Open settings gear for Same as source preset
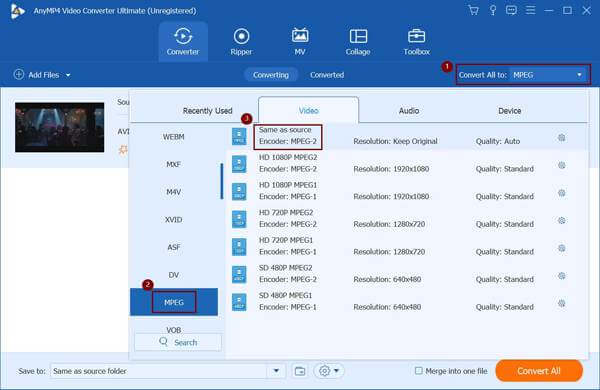The width and height of the screenshot is (600, 390). point(561,138)
